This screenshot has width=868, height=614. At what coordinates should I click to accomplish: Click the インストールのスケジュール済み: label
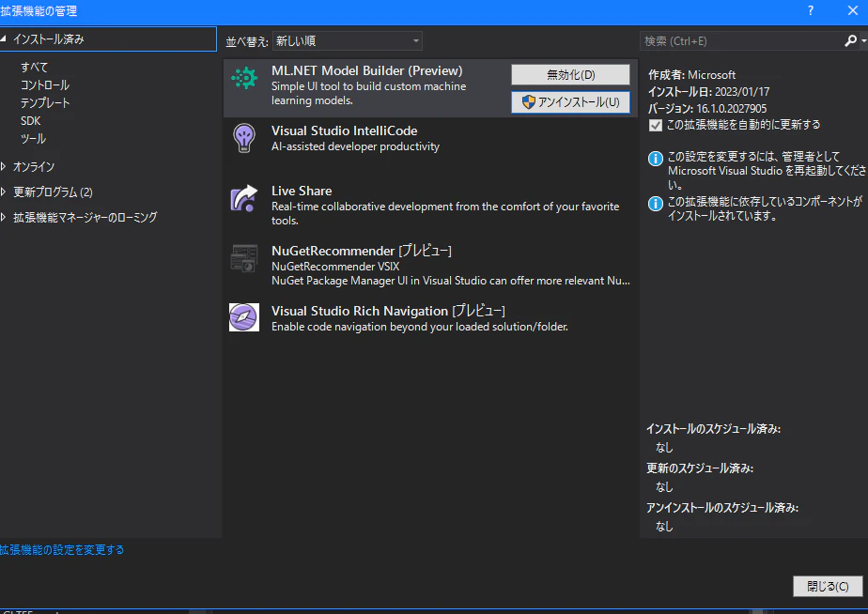point(714,429)
